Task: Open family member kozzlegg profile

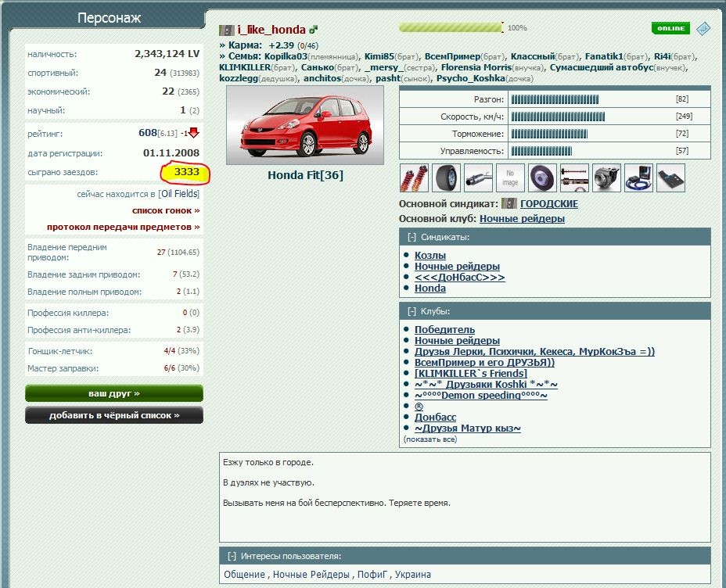Action: coord(239,78)
